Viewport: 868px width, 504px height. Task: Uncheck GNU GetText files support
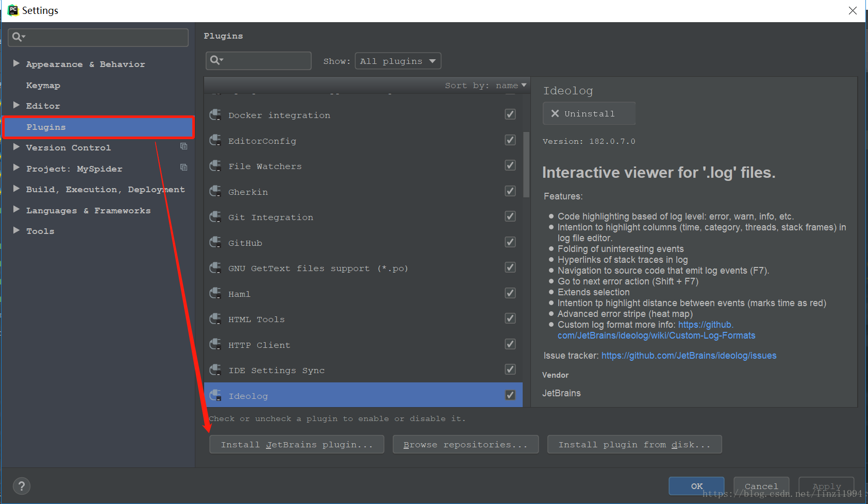pyautogui.click(x=510, y=267)
